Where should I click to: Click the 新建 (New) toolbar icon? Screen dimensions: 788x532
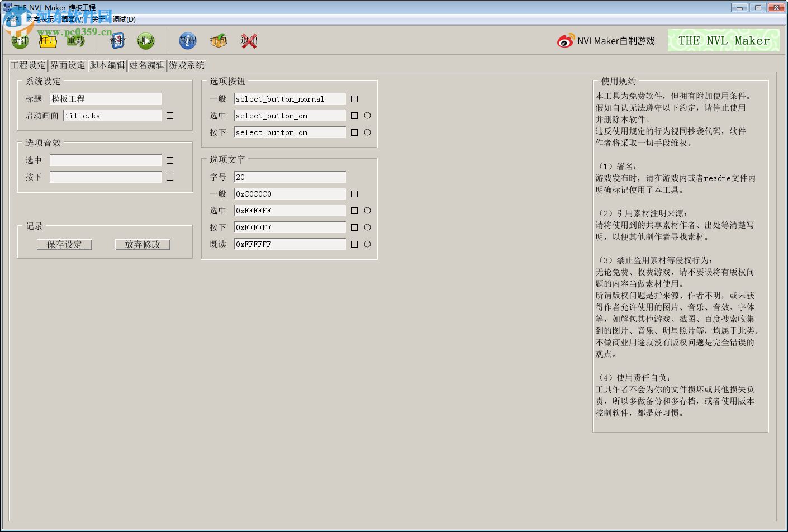point(19,40)
